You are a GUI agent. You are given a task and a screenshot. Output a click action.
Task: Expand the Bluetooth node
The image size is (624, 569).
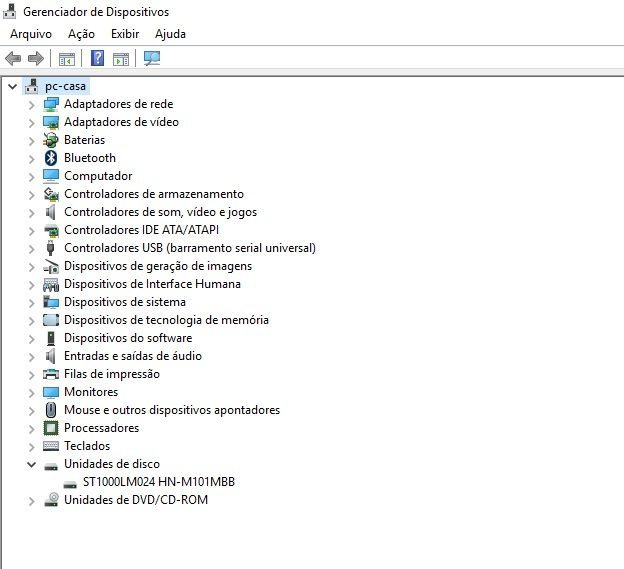(x=31, y=159)
